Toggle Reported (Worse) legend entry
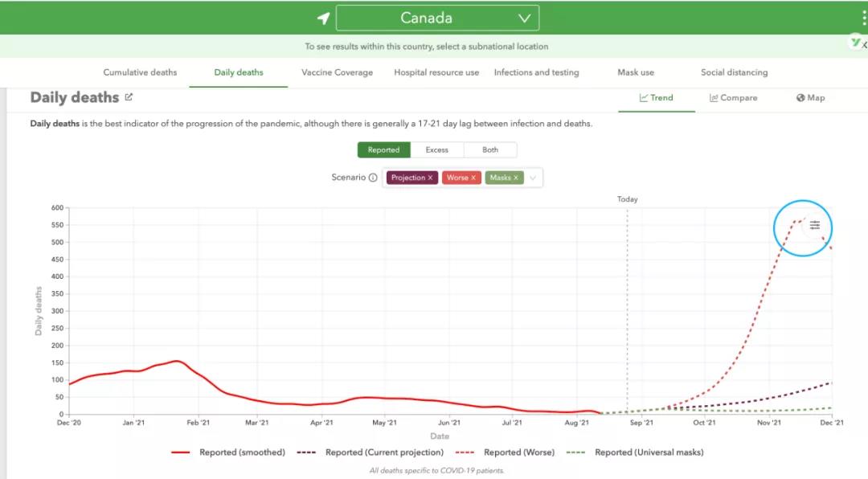Screen dimensions: 868x479 (x=504, y=452)
